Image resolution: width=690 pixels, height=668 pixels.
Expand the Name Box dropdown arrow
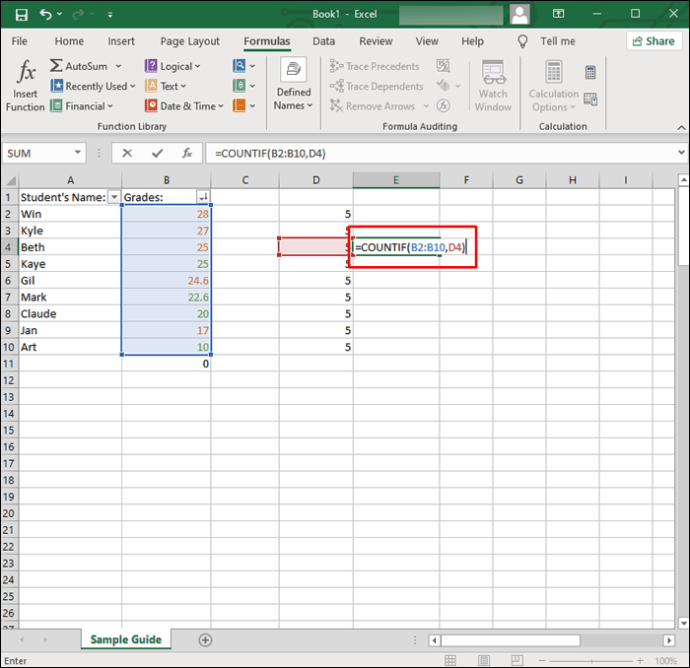pyautogui.click(x=78, y=153)
